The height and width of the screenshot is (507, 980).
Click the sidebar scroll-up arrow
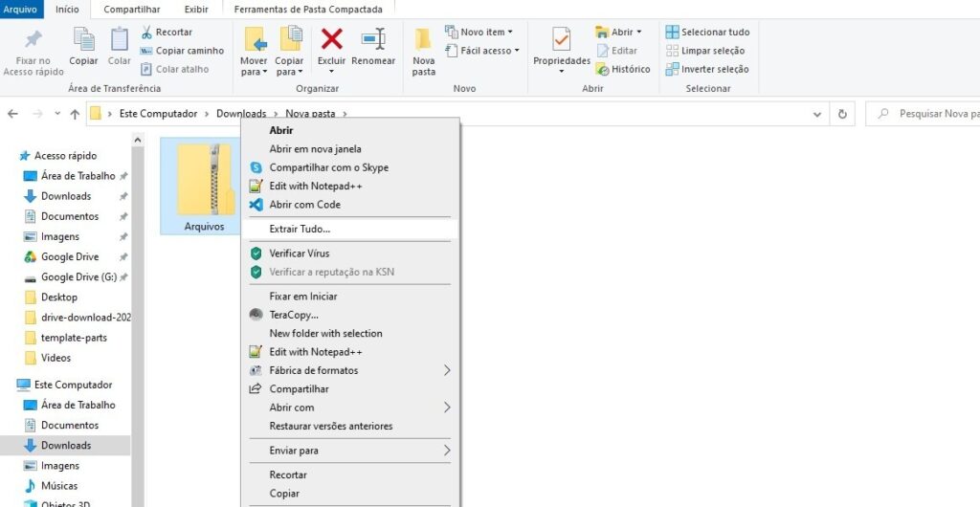point(138,141)
